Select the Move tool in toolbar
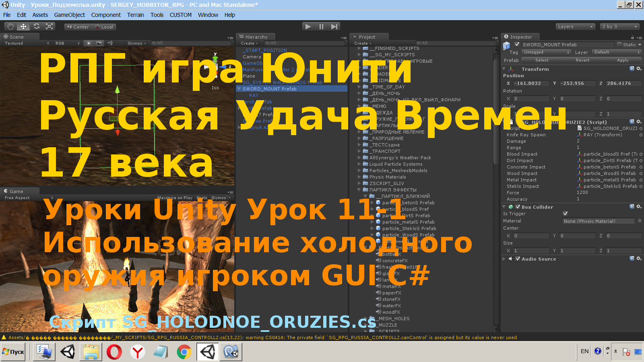644x362 pixels. click(x=23, y=27)
